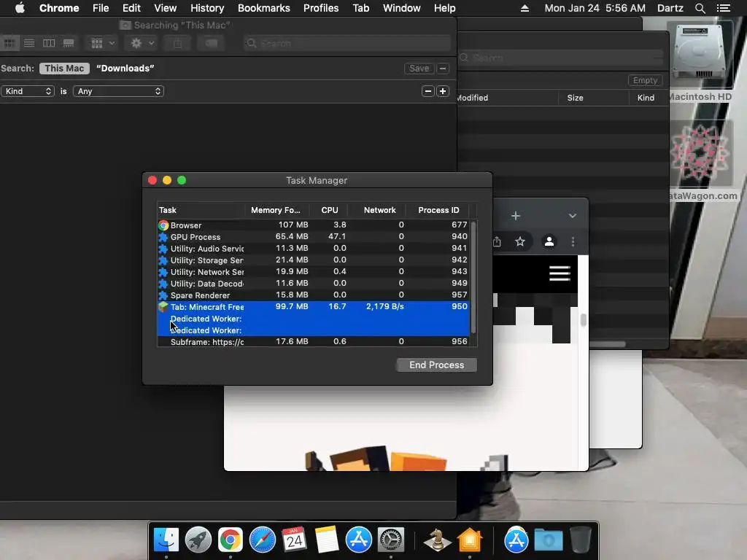Open the Home app from the Dock
Screen dimensions: 747x560
pyautogui.click(x=469, y=540)
